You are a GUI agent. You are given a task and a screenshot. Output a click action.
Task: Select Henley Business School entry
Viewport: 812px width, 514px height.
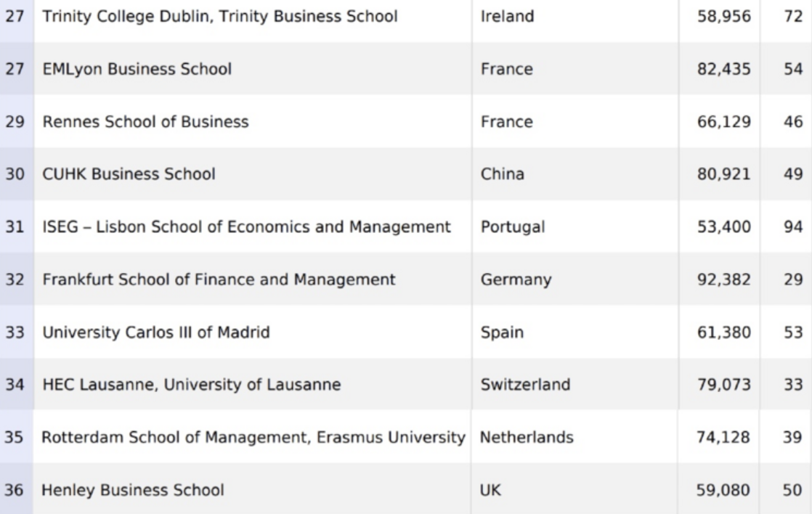coord(133,490)
